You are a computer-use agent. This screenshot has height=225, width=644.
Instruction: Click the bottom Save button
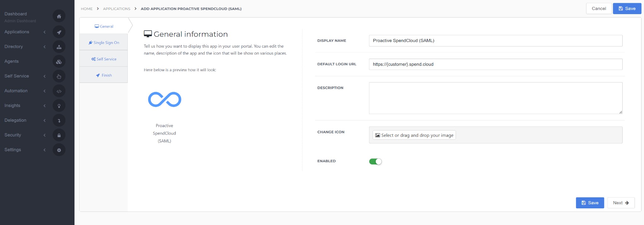point(590,203)
